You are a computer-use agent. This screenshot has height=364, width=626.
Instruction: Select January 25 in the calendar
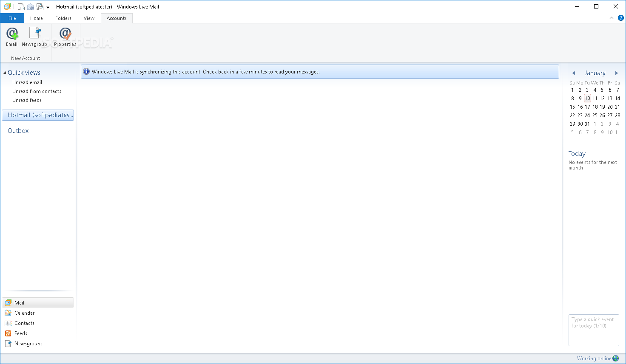pos(595,115)
